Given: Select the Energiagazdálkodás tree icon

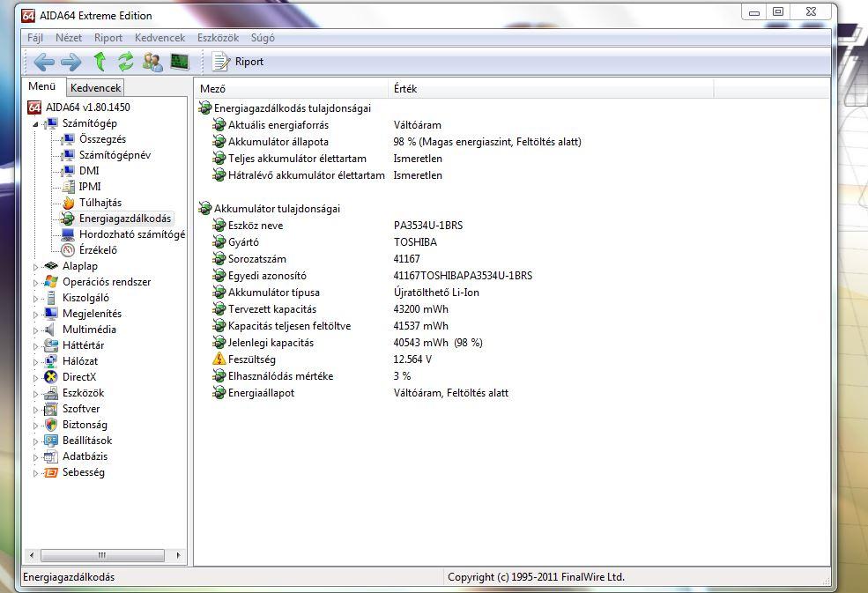Looking at the screenshot, I should (68, 219).
